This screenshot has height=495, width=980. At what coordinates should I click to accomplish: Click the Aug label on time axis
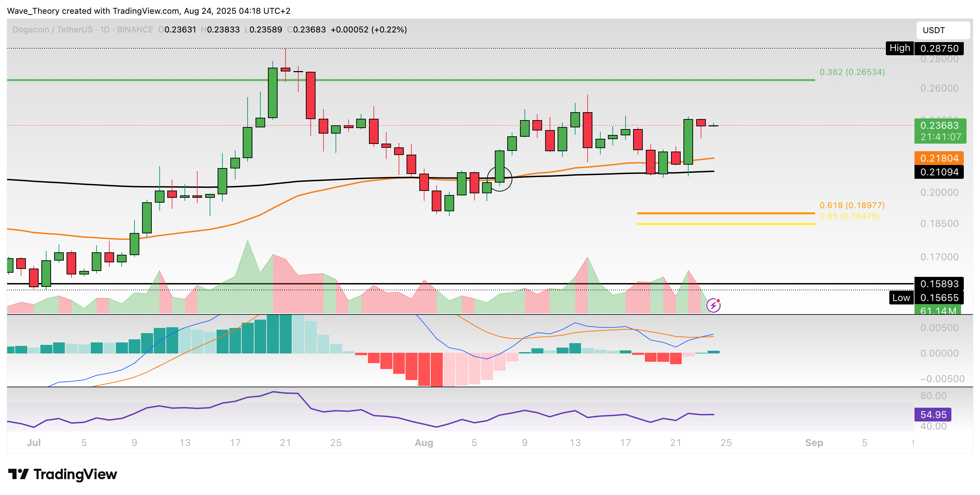[424, 443]
